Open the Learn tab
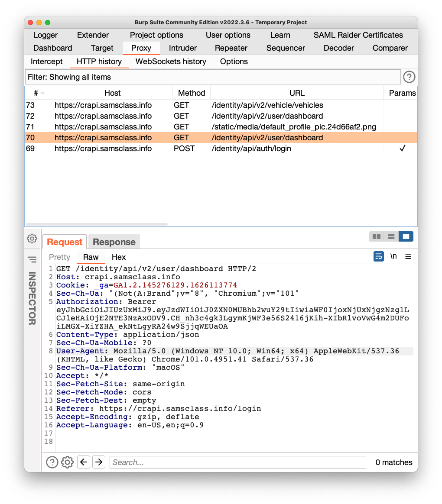The height and width of the screenshot is (504, 442). click(x=280, y=35)
